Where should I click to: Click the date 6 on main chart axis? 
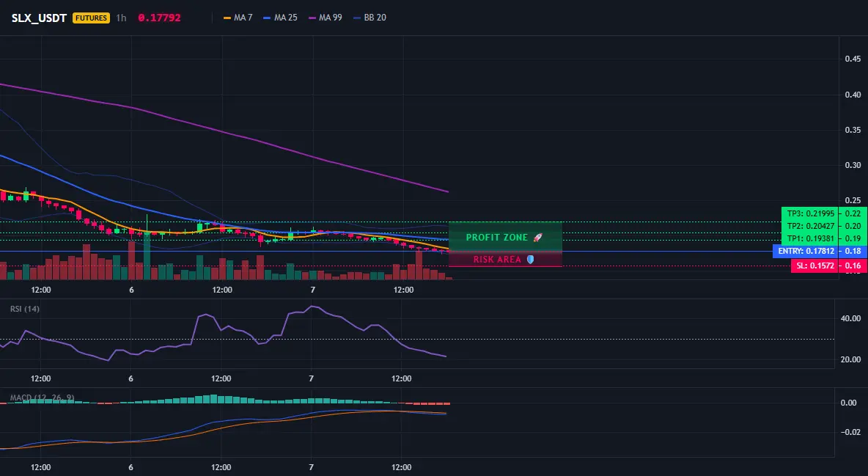pos(131,290)
